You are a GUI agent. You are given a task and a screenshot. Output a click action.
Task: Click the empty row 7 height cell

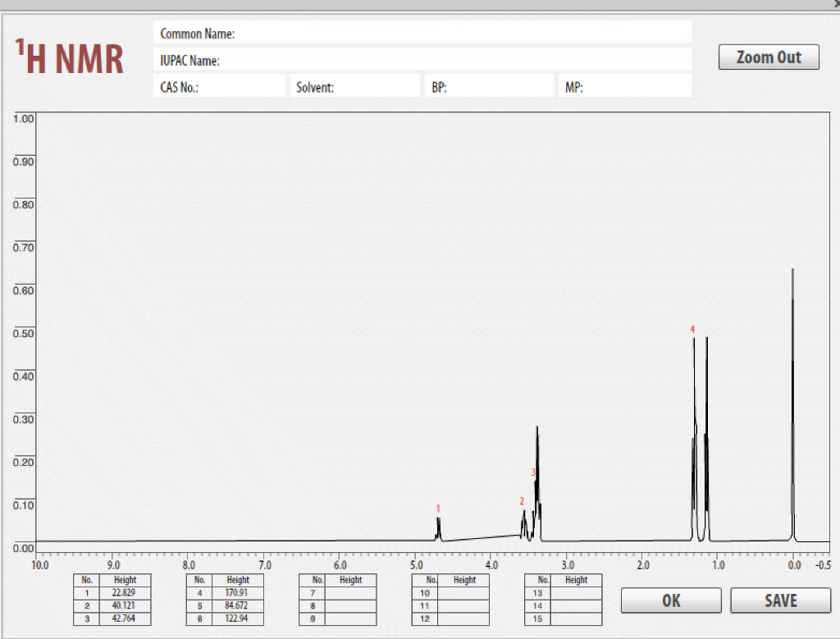click(349, 591)
